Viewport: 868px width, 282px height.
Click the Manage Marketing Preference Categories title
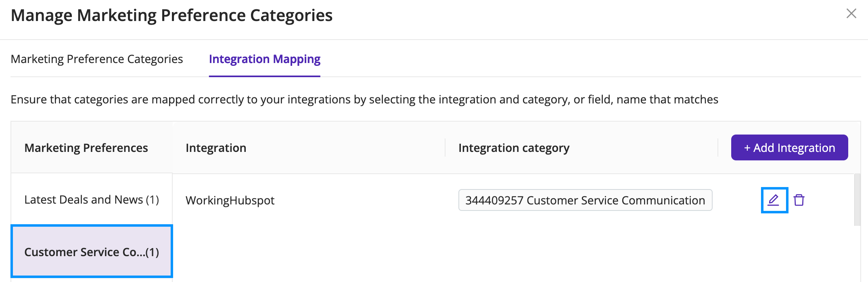172,15
